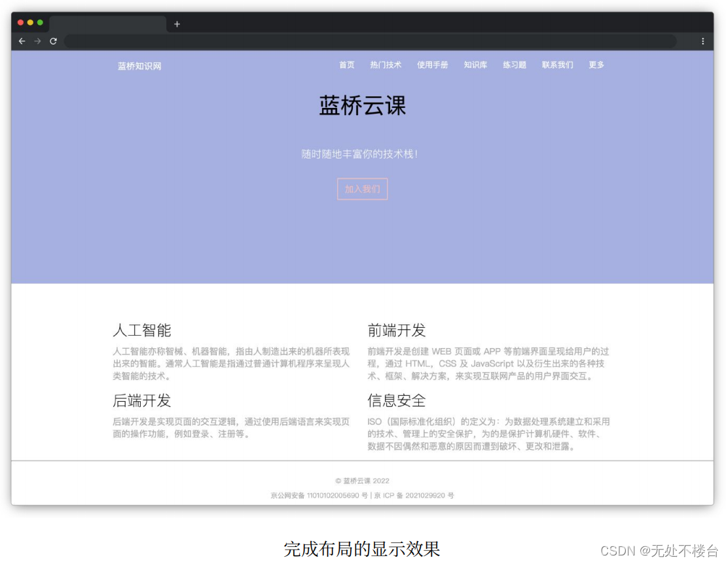This screenshot has height=564, width=728.
Task: Minimize window with yellow traffic light
Action: [x=30, y=22]
